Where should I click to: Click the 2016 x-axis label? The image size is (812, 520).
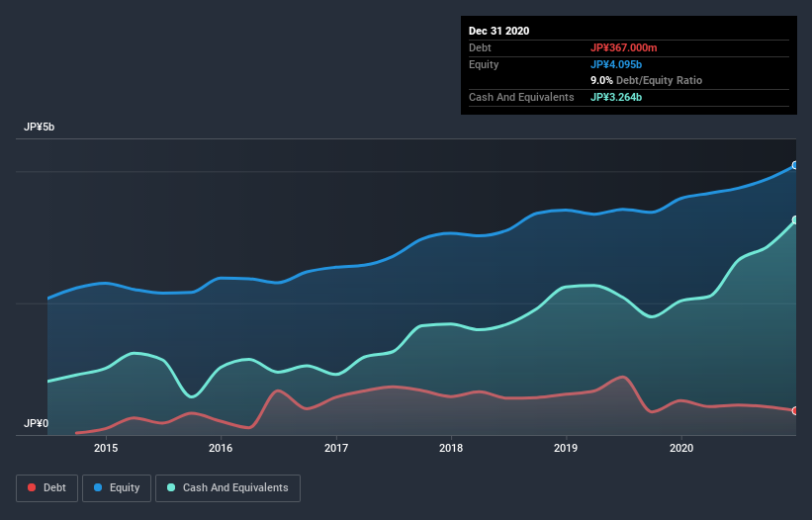[221, 448]
